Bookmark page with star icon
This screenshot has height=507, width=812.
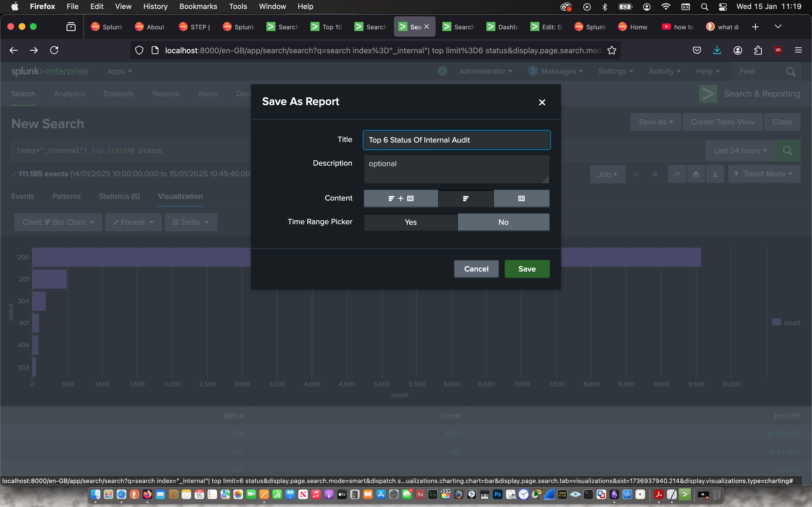point(612,50)
